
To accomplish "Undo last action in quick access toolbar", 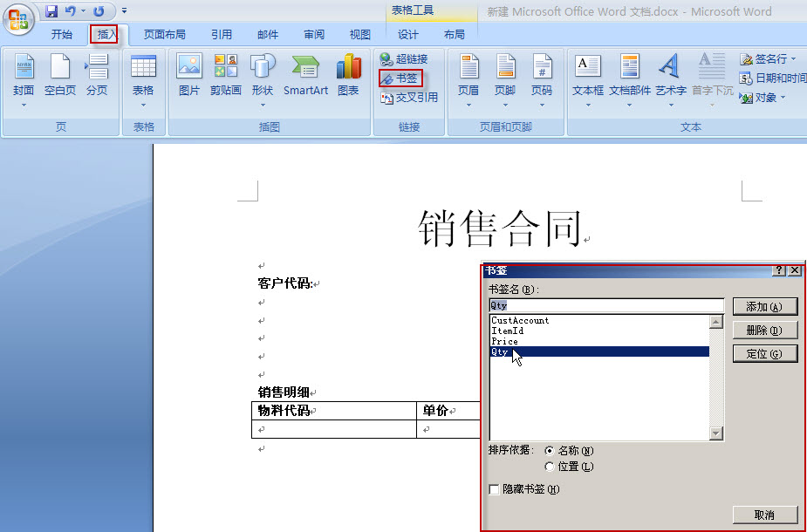I will pyautogui.click(x=71, y=10).
